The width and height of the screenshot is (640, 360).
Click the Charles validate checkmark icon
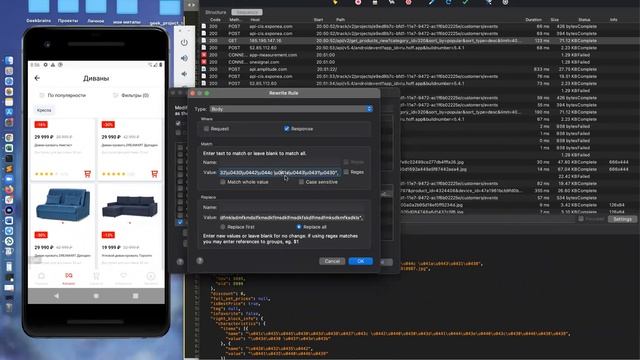[465, 2]
